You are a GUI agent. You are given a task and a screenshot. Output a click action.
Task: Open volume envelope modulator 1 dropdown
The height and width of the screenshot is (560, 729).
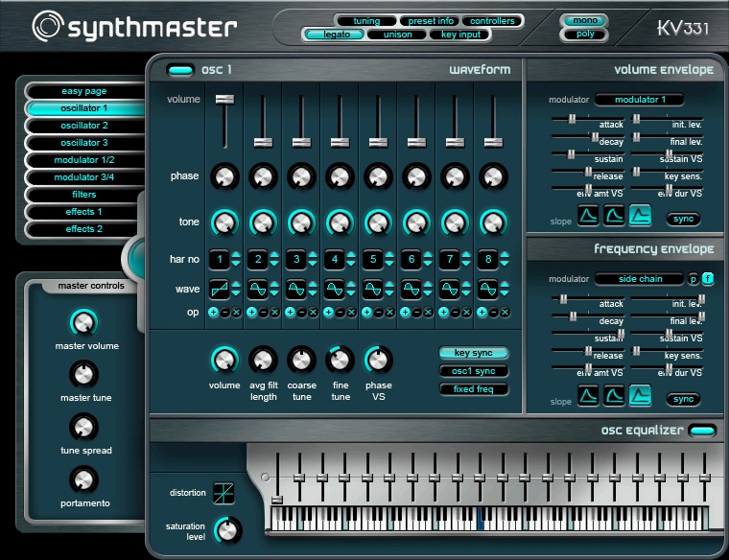click(639, 100)
